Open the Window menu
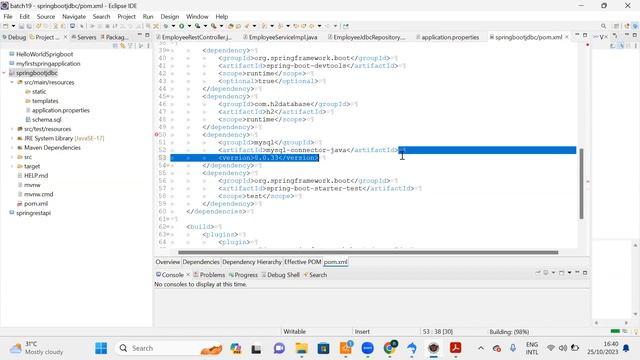 (x=197, y=16)
